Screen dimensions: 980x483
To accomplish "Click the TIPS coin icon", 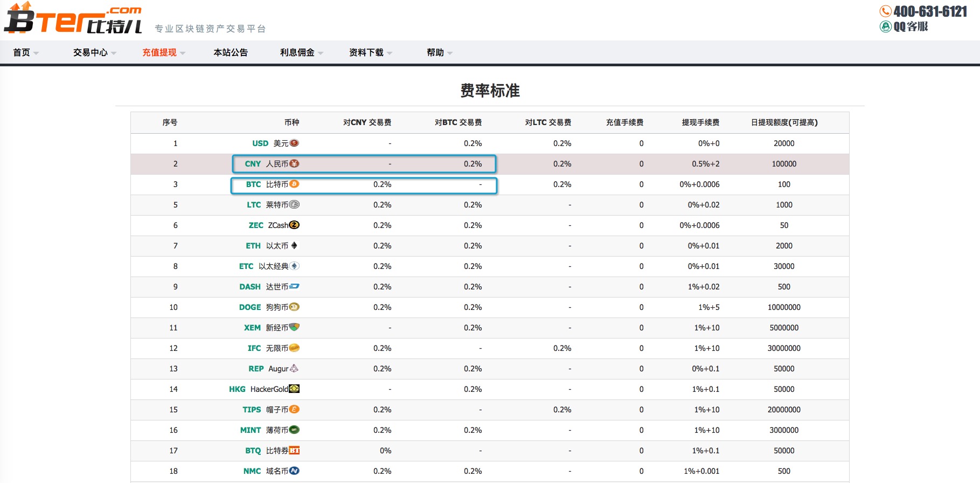I will 294,409.
